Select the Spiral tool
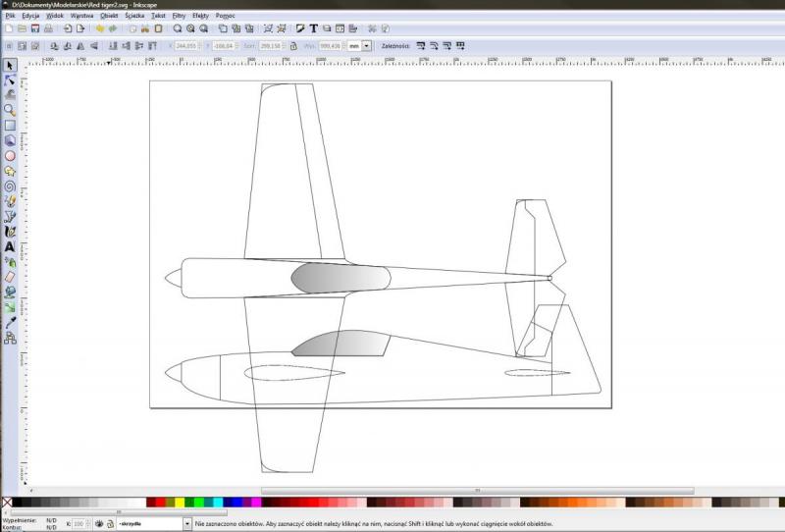The height and width of the screenshot is (532, 785). 10,185
